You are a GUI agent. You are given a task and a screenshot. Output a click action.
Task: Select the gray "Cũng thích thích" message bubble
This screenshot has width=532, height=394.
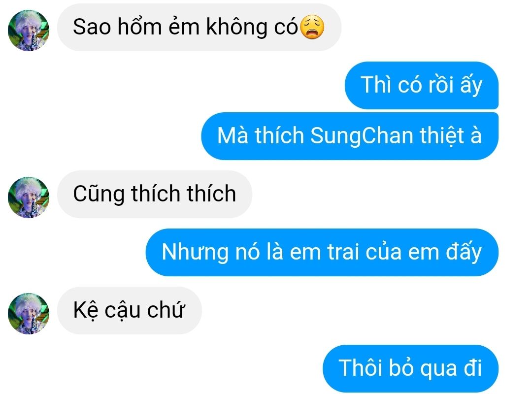tap(155, 194)
